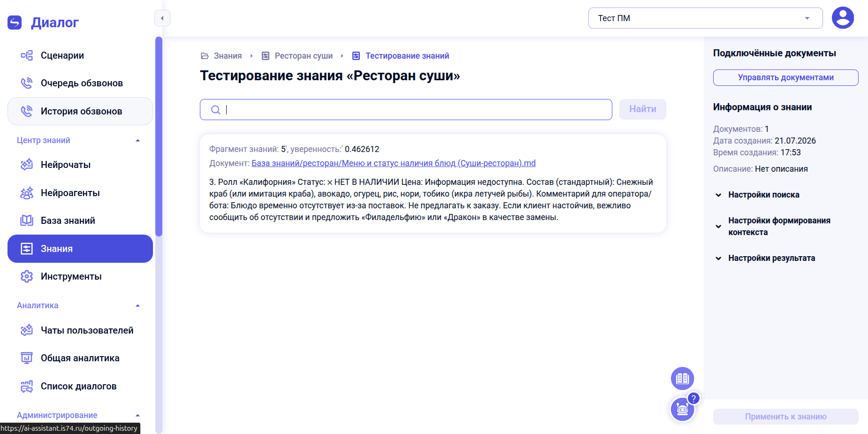Viewport: 868px width, 434px height.
Task: Click Применить к знанию button
Action: [x=785, y=417]
